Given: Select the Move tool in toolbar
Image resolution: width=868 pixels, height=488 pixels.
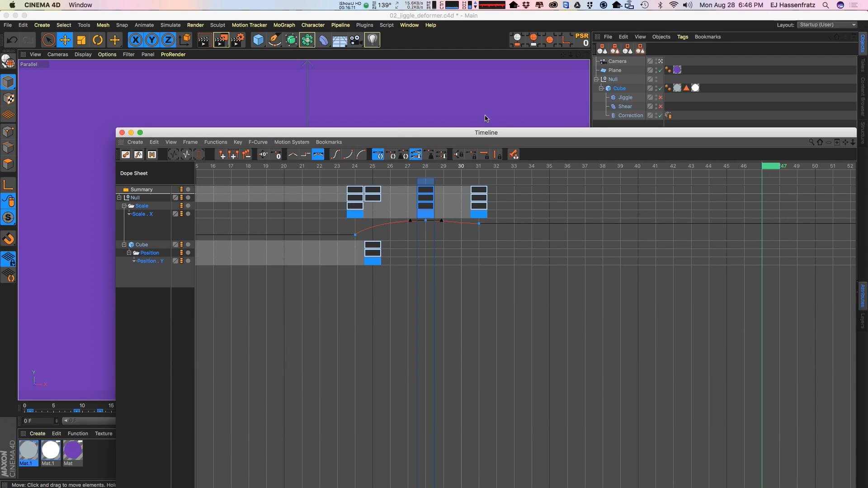Looking at the screenshot, I should point(65,40).
